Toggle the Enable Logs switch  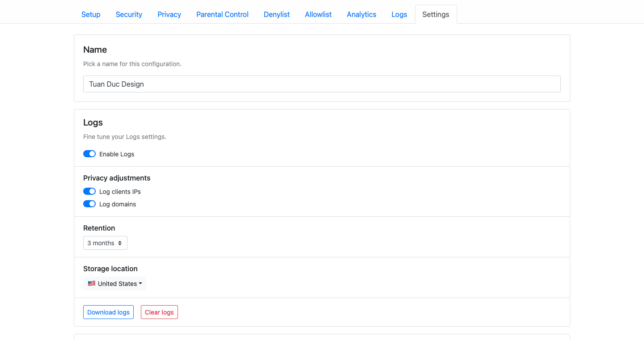89,154
